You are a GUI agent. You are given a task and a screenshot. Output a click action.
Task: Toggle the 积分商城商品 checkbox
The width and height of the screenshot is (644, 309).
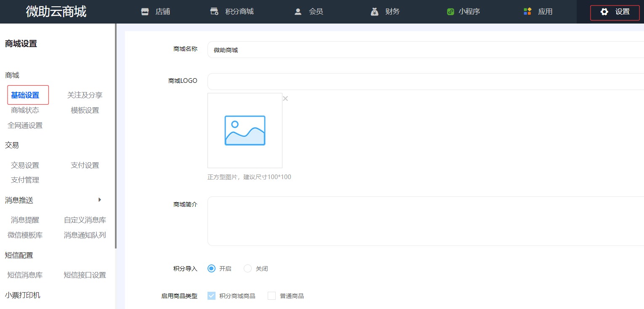point(211,296)
